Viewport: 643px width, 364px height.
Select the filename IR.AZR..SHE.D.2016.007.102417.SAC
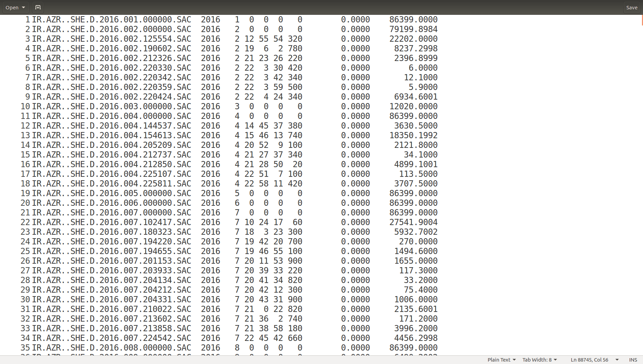pos(111,222)
